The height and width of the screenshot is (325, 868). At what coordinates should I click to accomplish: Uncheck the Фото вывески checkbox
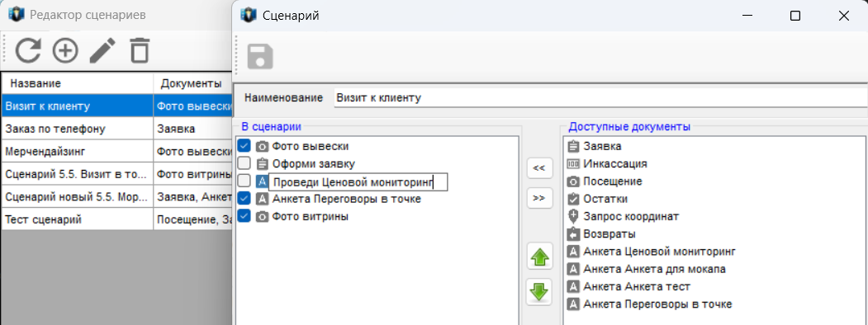244,146
